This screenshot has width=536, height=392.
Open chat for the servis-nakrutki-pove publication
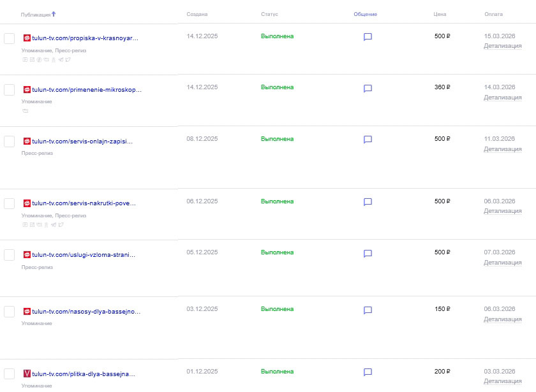(368, 202)
